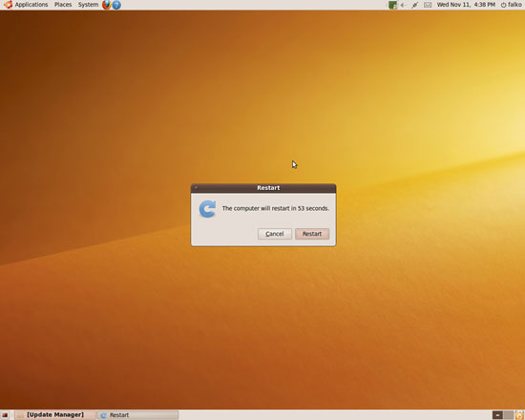Open the Help icon in the top panel
The height and width of the screenshot is (420, 525).
pos(116,5)
